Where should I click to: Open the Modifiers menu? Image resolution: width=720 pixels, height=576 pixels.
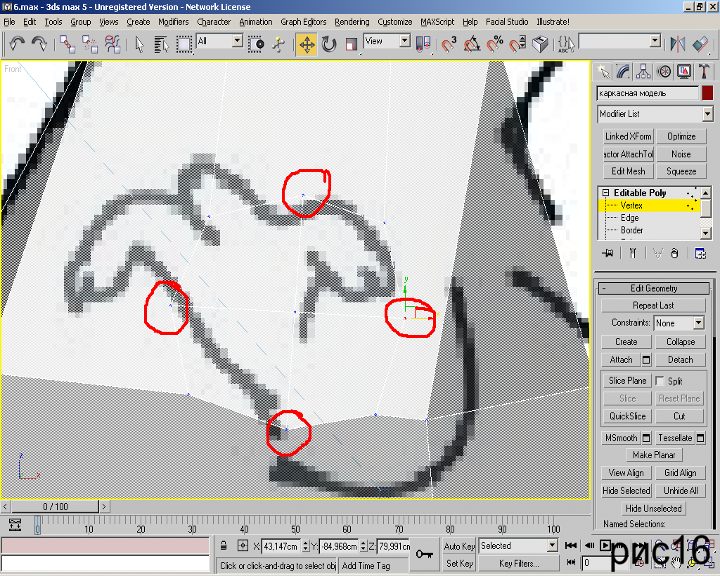(173, 21)
